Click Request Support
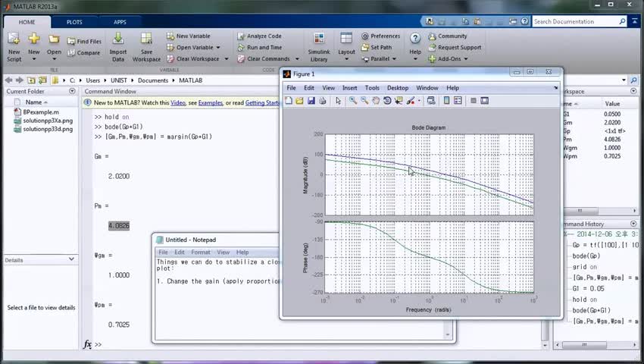The image size is (644, 364). point(455,47)
